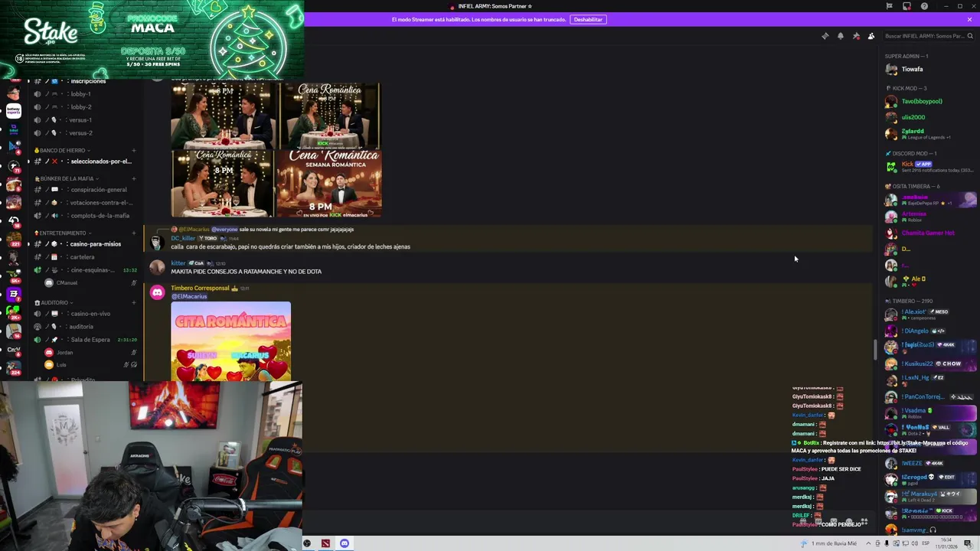Open the weather widget 1 mm de lluvia
This screenshot has height=551, width=980.
(x=829, y=543)
